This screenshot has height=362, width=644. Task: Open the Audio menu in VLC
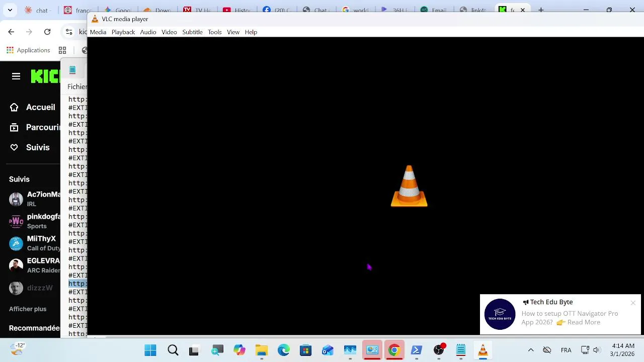click(x=148, y=32)
